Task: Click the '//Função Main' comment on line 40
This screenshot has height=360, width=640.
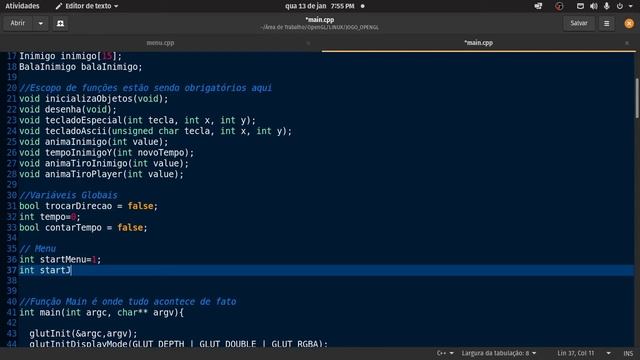Action: [127, 302]
